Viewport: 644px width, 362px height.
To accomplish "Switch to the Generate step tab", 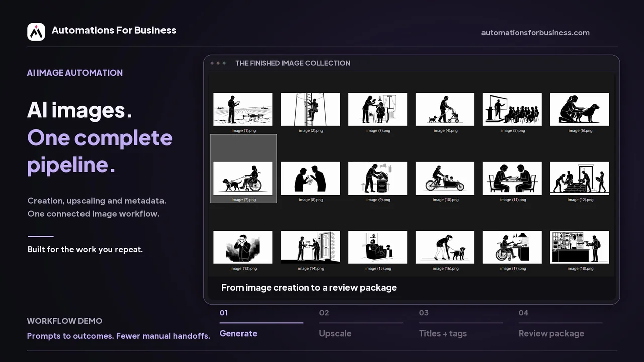I will [x=262, y=324].
